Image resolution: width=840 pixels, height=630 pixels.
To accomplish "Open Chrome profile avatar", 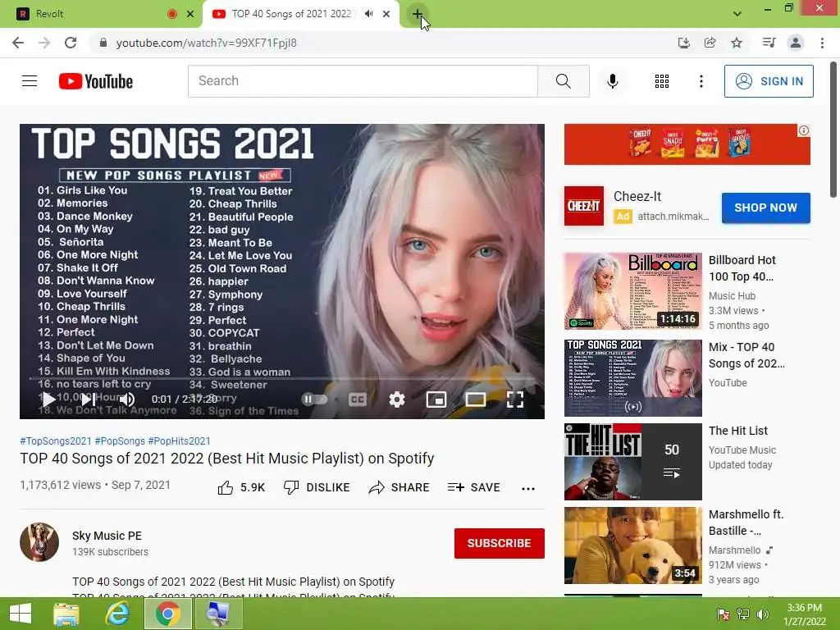I will (796, 43).
